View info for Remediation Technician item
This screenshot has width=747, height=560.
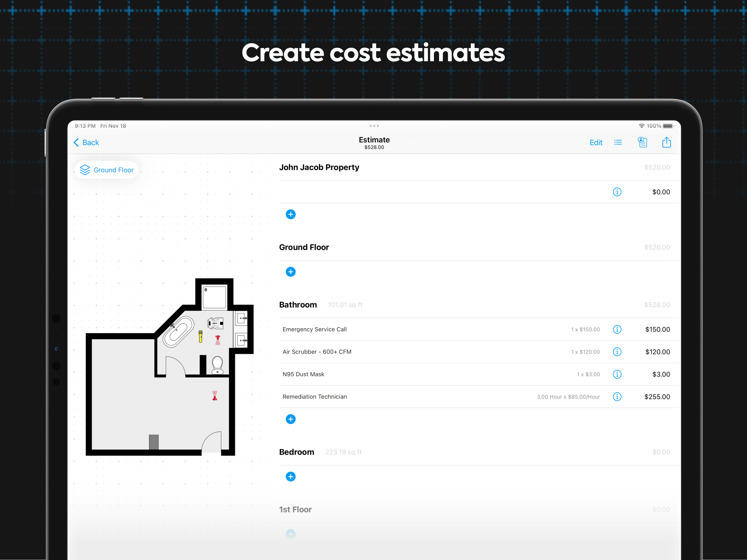click(x=617, y=396)
